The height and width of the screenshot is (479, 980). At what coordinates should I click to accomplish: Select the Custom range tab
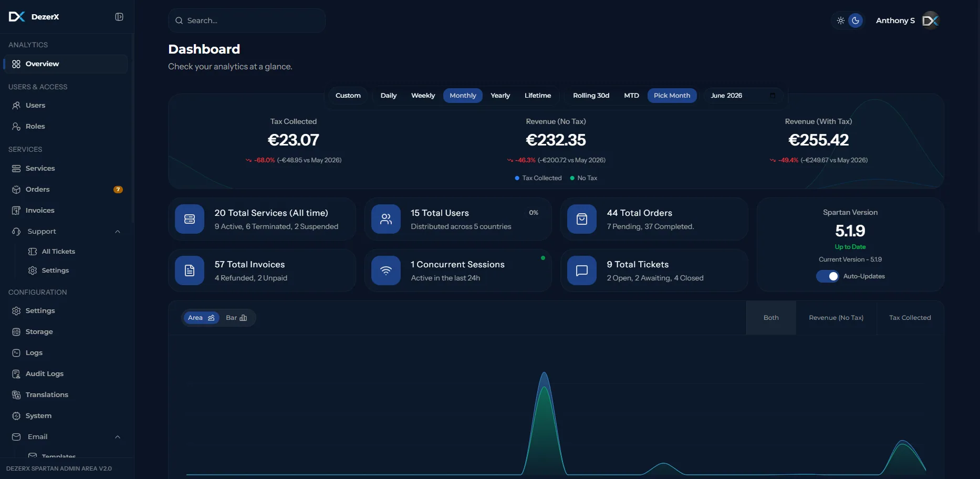pos(348,96)
